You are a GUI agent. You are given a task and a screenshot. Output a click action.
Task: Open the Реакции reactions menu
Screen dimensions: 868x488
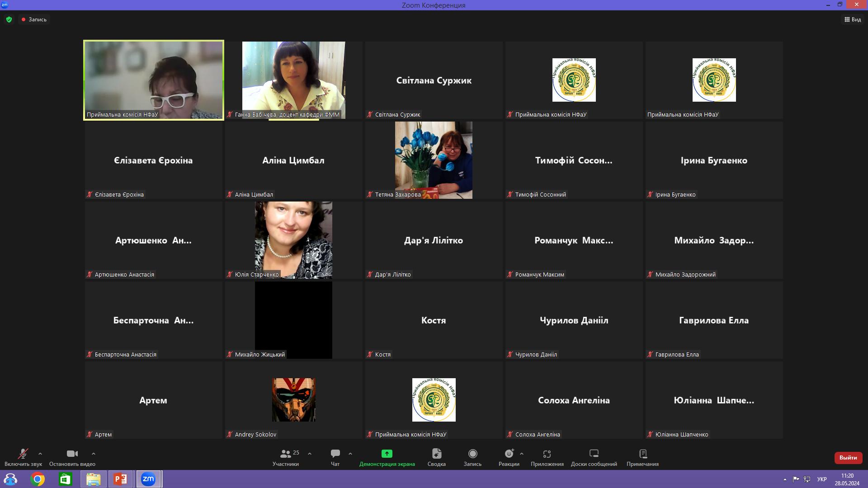pos(509,457)
